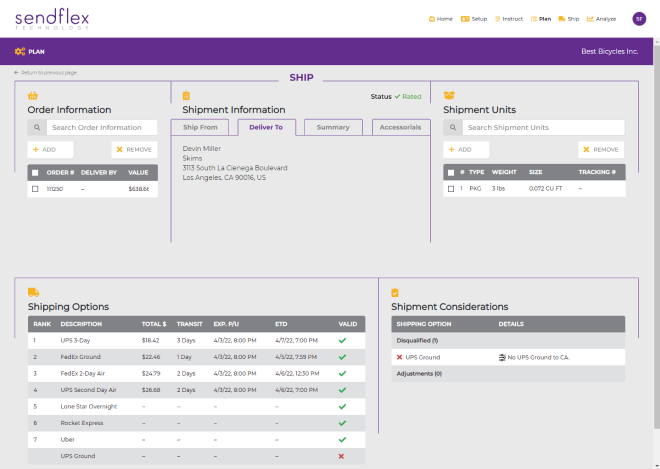Click the Search Shipment Units input field

click(543, 128)
